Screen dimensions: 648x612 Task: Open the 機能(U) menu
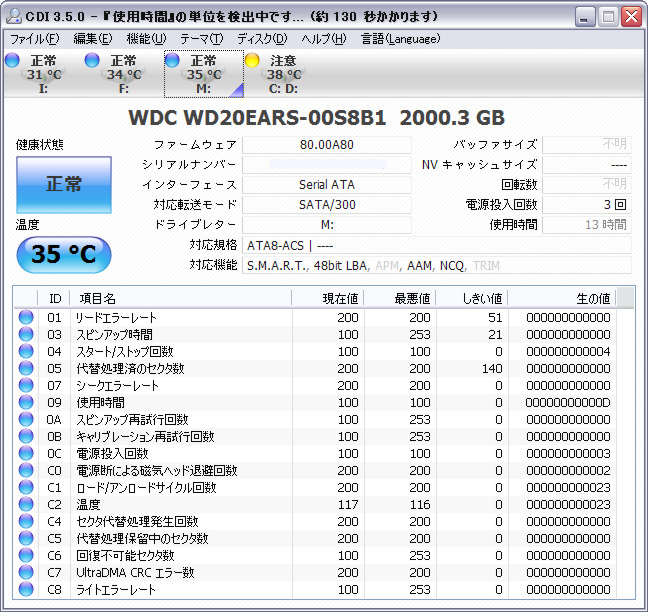[146, 39]
